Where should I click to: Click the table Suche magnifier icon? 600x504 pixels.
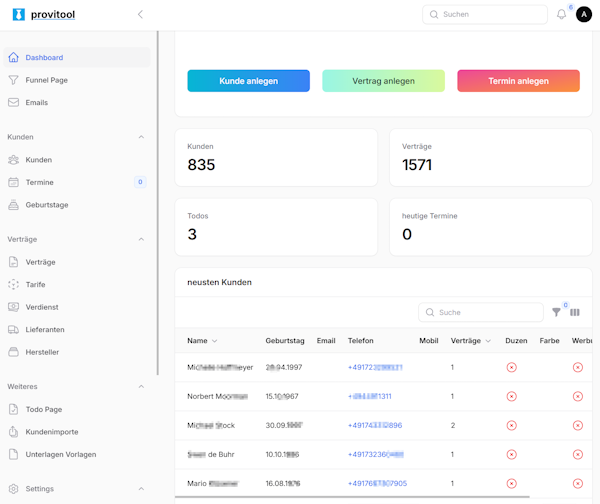click(x=430, y=312)
